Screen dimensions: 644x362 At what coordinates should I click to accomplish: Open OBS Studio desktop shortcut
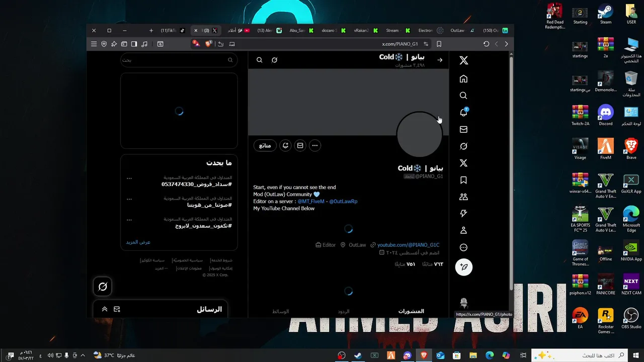pos(631,319)
